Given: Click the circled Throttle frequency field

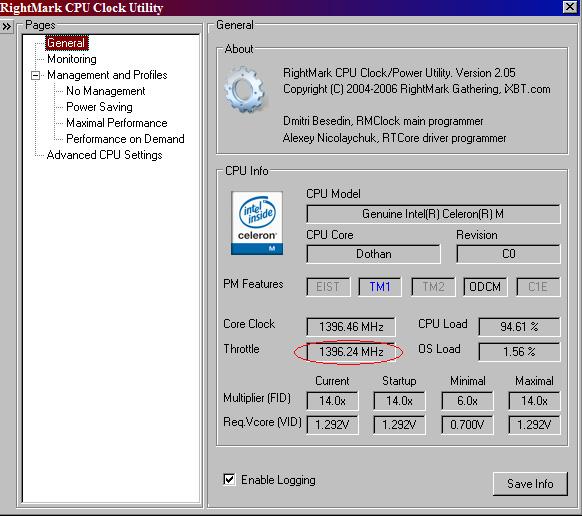Looking at the screenshot, I should coord(351,352).
